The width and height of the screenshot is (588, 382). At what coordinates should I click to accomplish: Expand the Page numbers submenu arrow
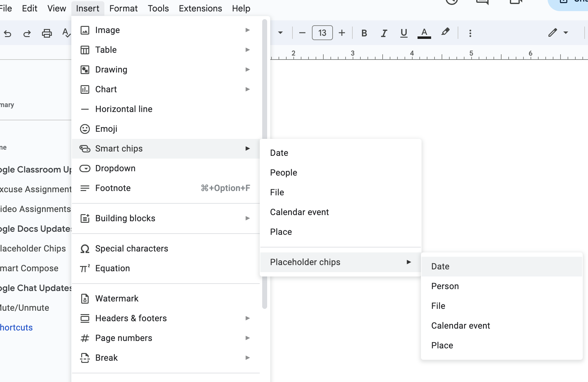tap(247, 338)
